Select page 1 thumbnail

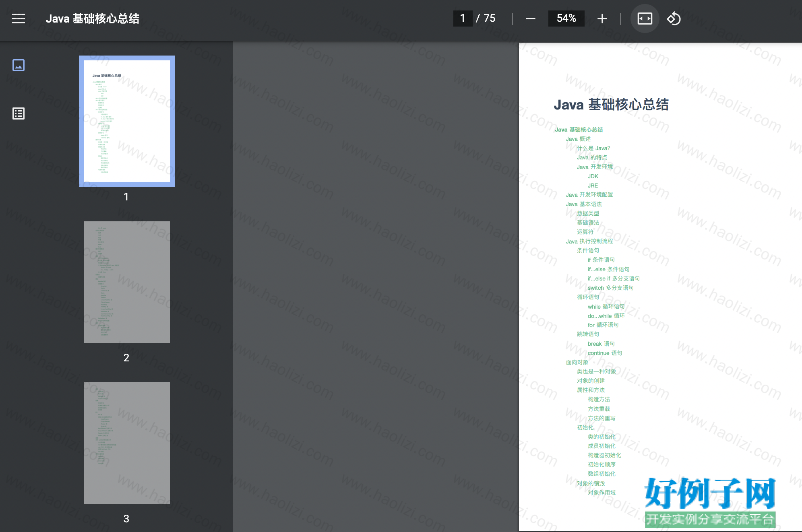point(127,121)
